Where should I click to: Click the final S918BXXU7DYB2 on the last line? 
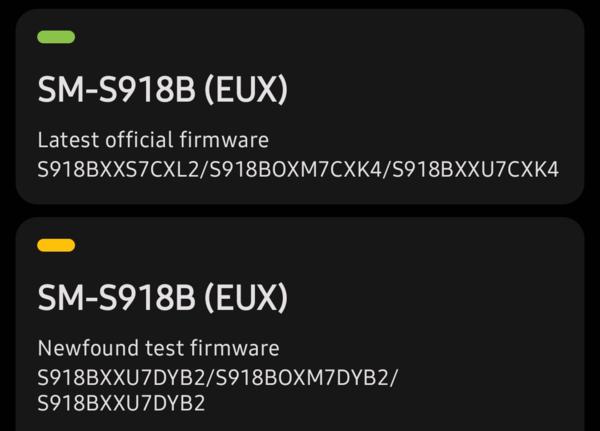(x=120, y=404)
